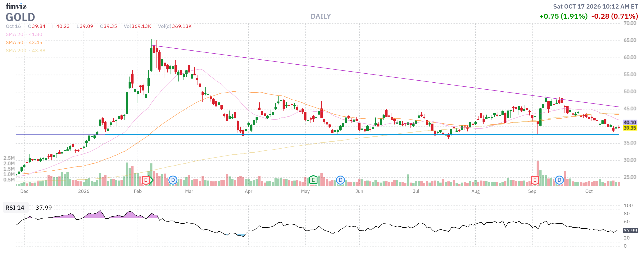Image resolution: width=644 pixels, height=253 pixels.
Task: Click the +0.75 (1.91%) green change
Action: click(x=563, y=16)
